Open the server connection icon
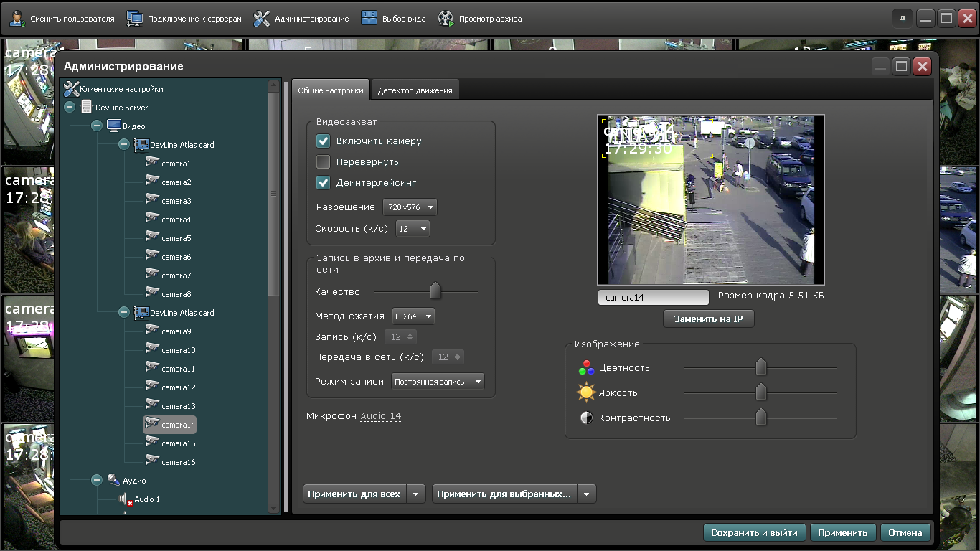The width and height of the screenshot is (980, 551). click(x=135, y=19)
